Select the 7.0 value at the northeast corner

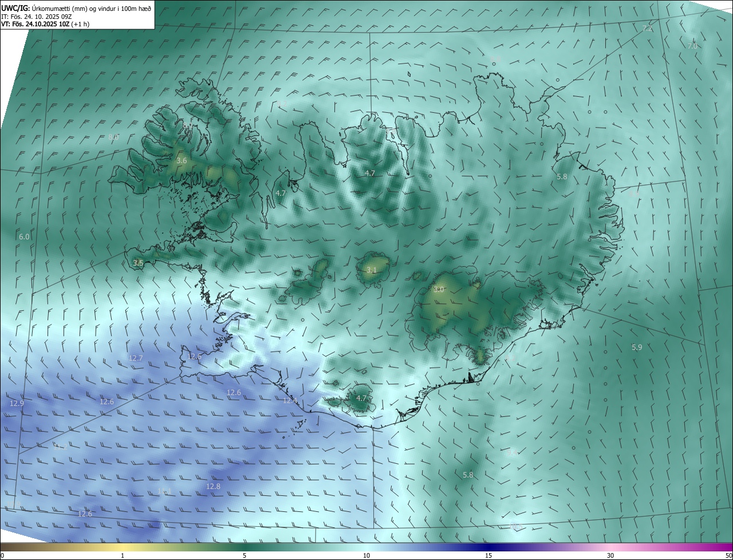(x=692, y=46)
